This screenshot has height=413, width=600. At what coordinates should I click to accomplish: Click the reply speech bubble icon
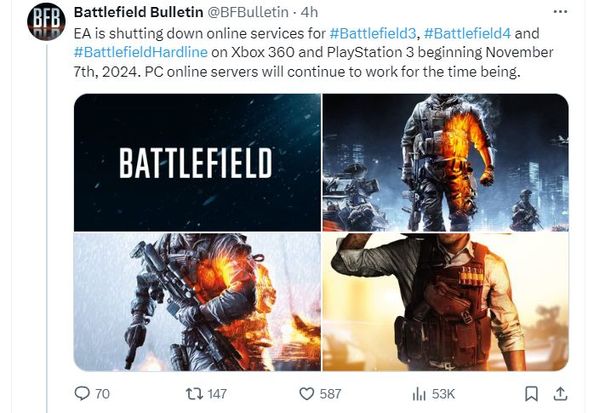point(82,393)
